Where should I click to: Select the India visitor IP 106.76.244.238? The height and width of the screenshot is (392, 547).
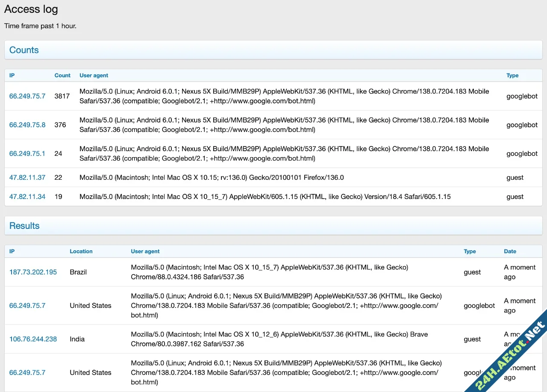[x=33, y=339]
